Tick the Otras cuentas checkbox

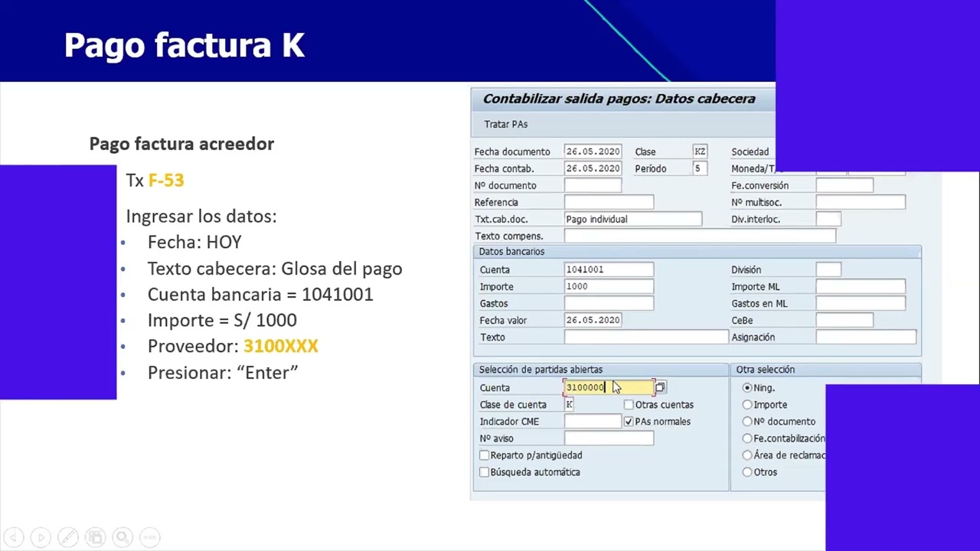click(x=629, y=405)
